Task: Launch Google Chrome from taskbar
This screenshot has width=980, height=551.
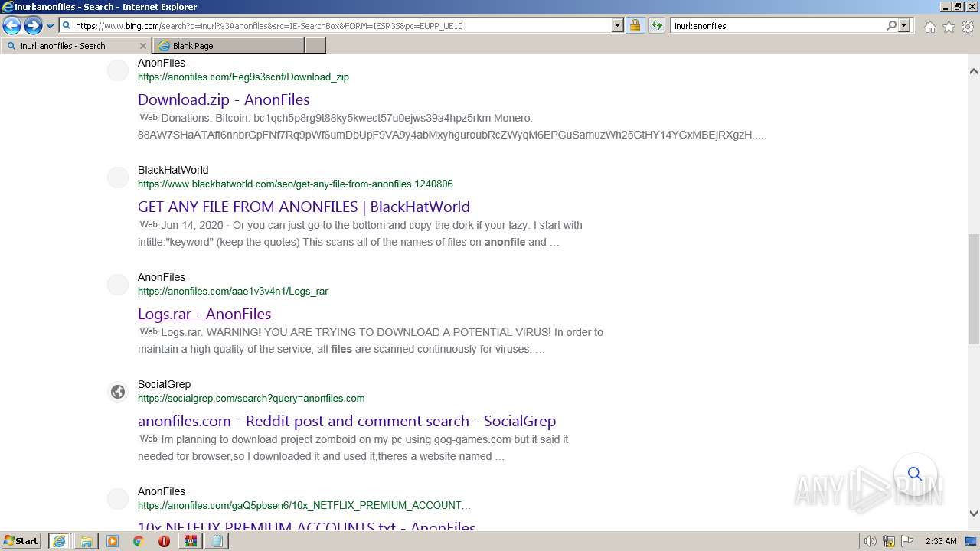Action: pos(138,541)
